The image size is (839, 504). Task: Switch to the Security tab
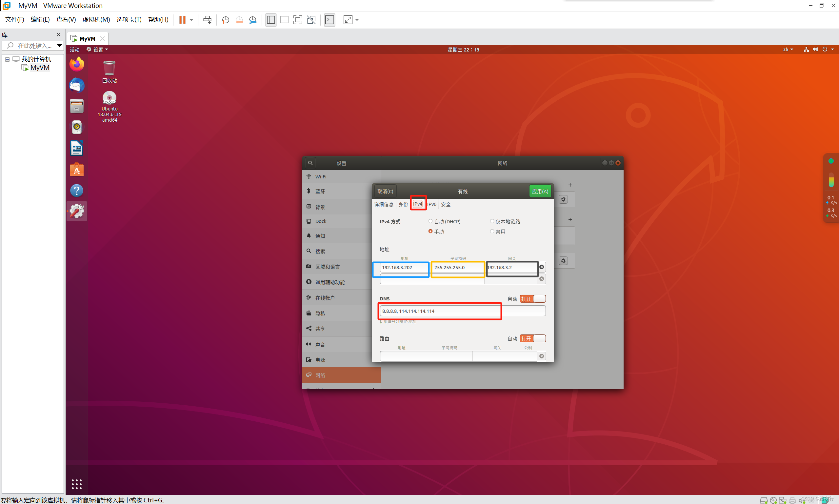point(446,204)
